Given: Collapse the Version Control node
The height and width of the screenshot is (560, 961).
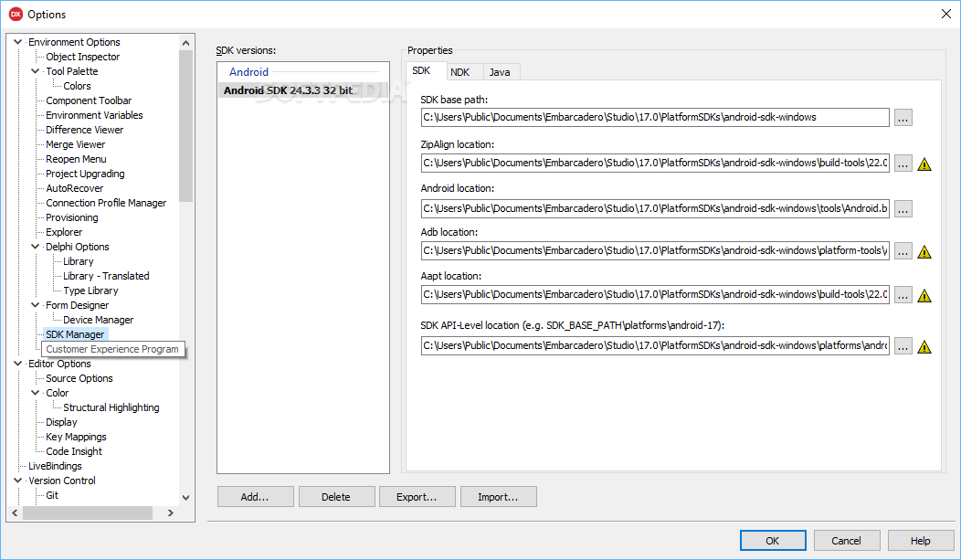Looking at the screenshot, I should (x=17, y=481).
